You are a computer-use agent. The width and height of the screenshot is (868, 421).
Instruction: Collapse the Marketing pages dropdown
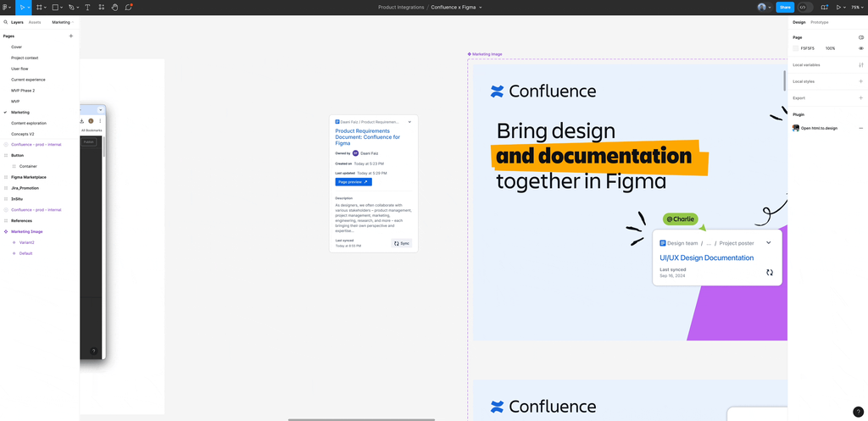(63, 22)
